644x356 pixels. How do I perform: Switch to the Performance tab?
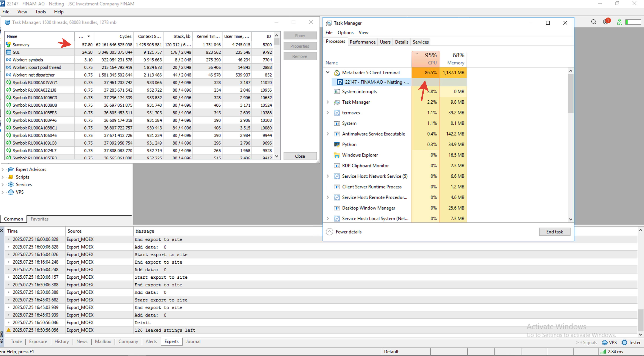tap(362, 42)
